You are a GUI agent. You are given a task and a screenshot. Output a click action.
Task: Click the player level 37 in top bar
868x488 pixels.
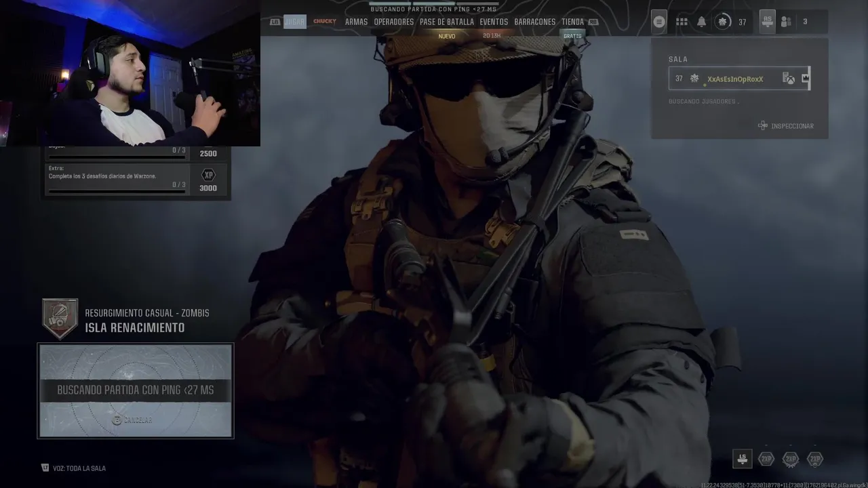pyautogui.click(x=742, y=22)
